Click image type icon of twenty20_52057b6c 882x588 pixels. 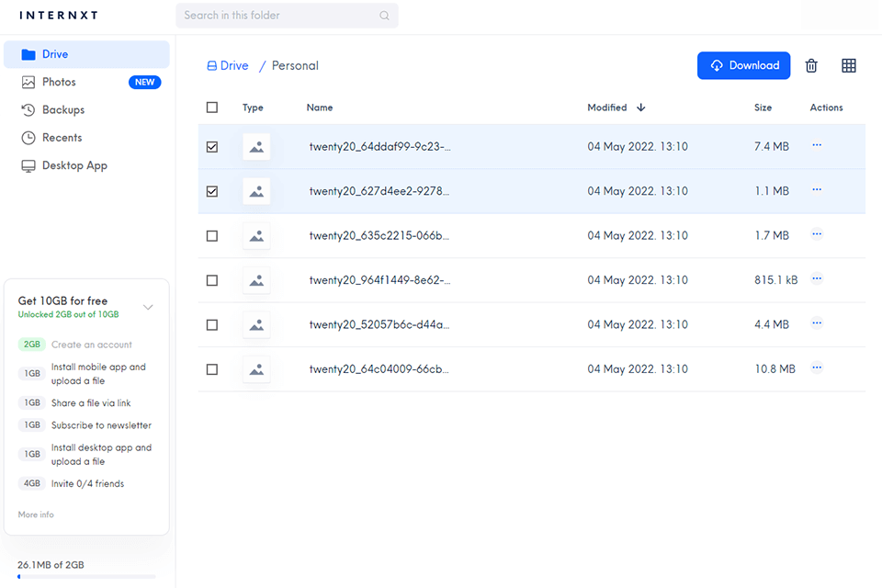[x=256, y=324]
